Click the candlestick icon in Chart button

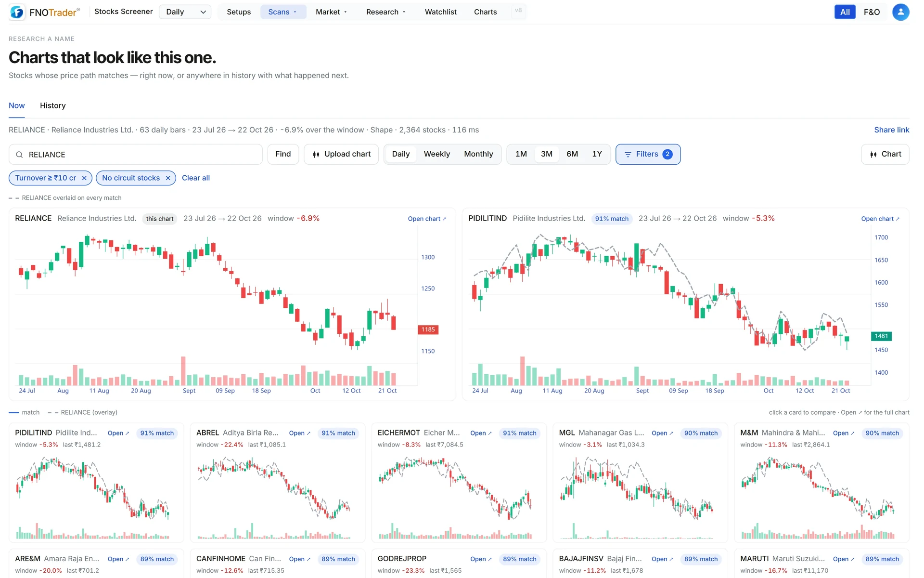point(873,154)
